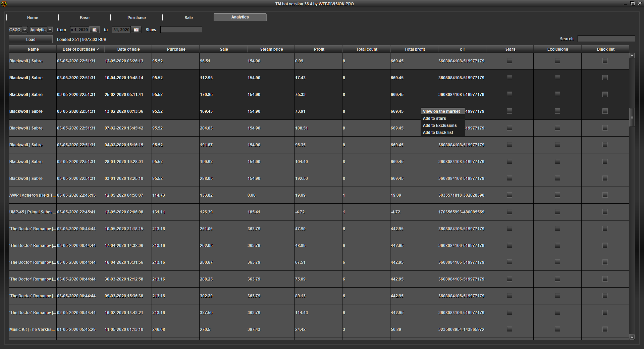Open the Show dropdown field
The height and width of the screenshot is (349, 644).
click(181, 30)
